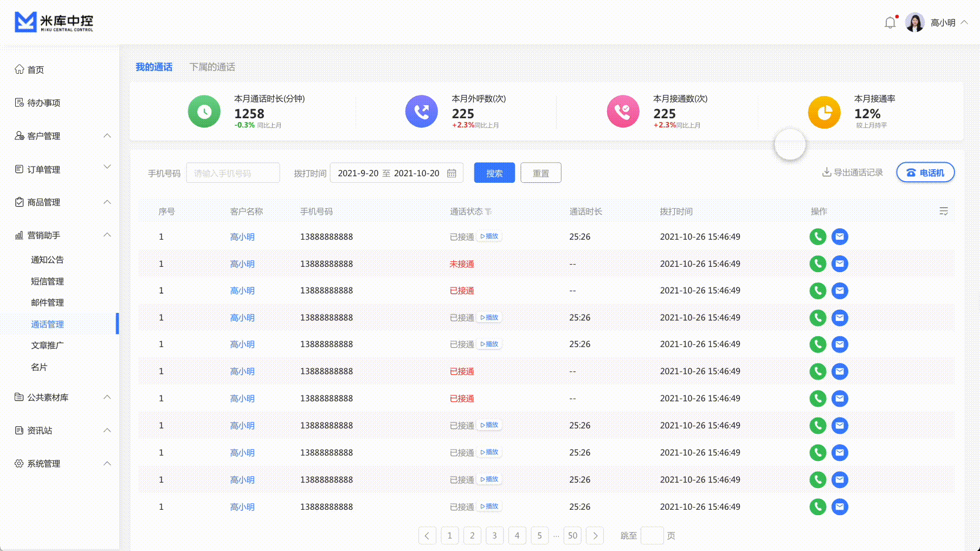980x551 pixels.
Task: Click the 米库中控 logo
Action: (x=54, y=22)
